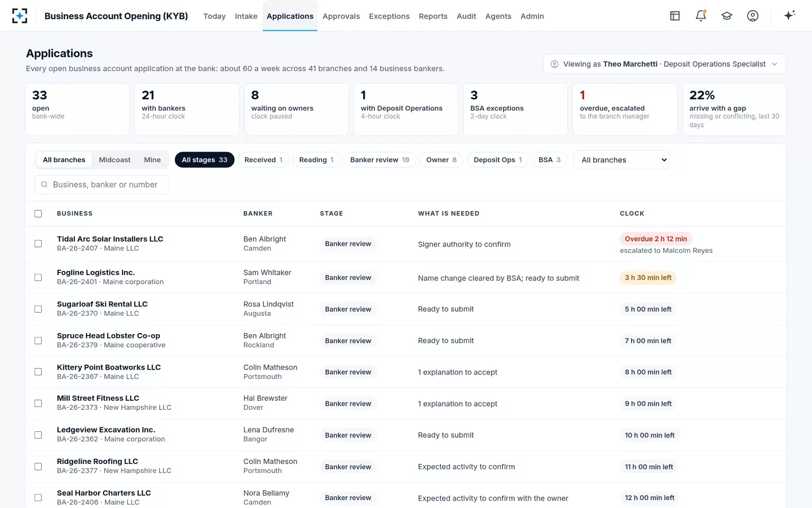Viewport: 812px width, 508px height.
Task: Filter by Midcoast branches
Action: [x=114, y=160]
